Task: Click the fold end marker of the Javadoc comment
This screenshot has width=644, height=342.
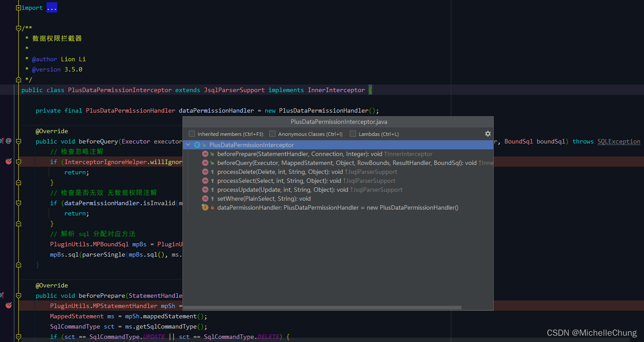Action: click(18, 80)
